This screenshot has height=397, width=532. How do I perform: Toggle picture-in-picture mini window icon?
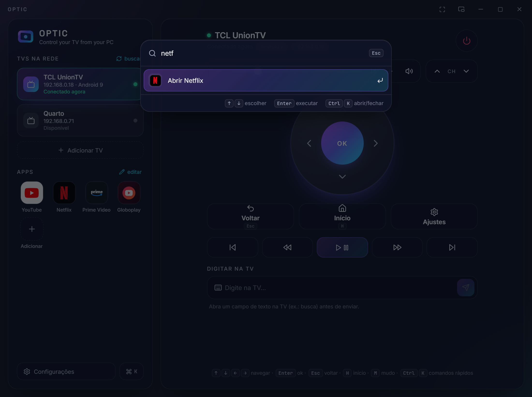(461, 9)
